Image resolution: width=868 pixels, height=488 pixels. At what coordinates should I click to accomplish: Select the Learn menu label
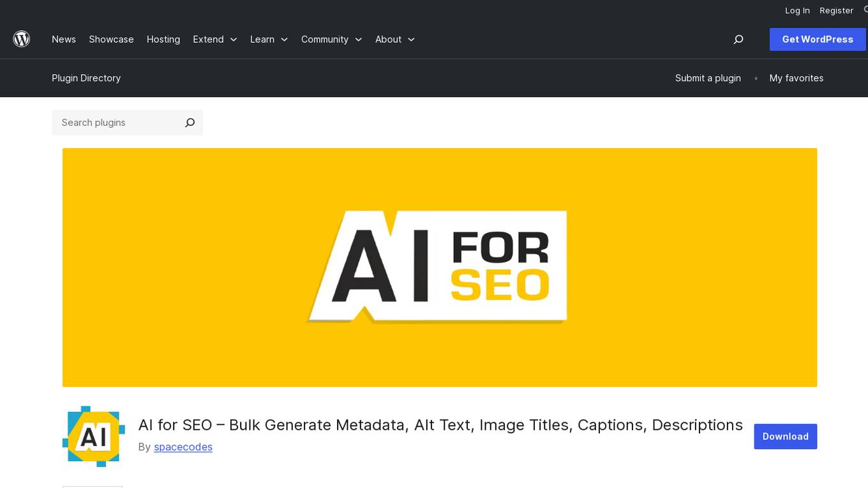pos(262,40)
